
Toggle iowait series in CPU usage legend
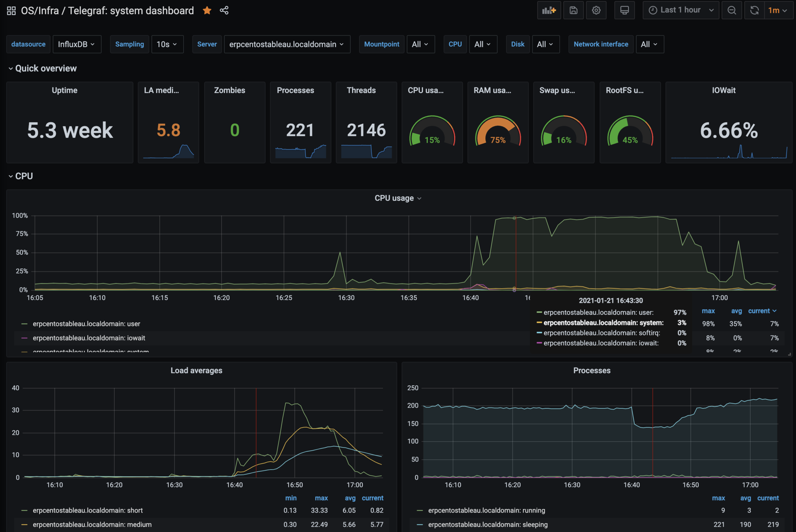tap(89, 338)
